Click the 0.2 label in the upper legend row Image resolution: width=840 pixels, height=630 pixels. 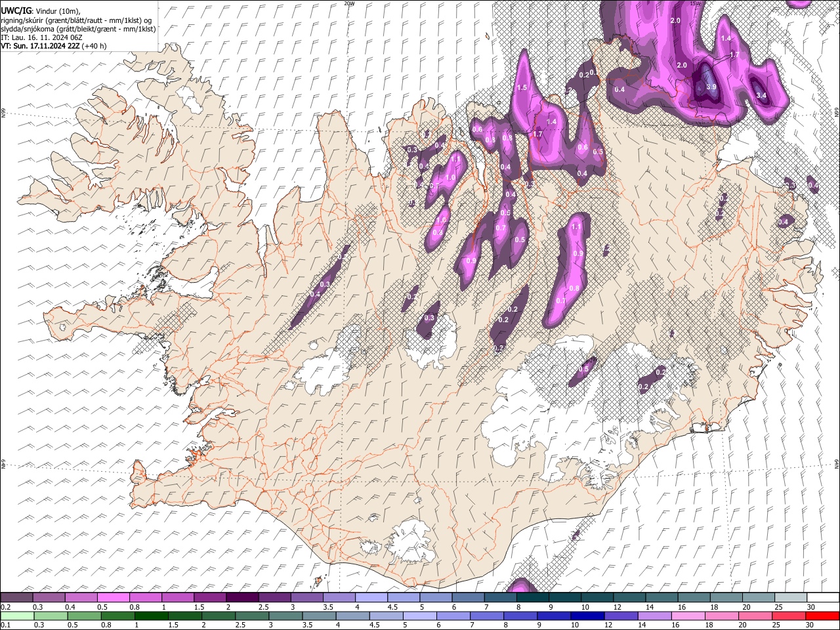(6, 607)
